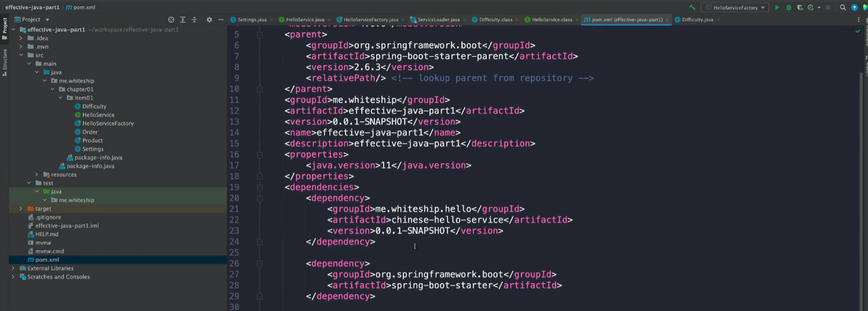Select opened file crosshair icon in Project panel
The height and width of the screenshot is (311, 868).
pyautogui.click(x=171, y=19)
